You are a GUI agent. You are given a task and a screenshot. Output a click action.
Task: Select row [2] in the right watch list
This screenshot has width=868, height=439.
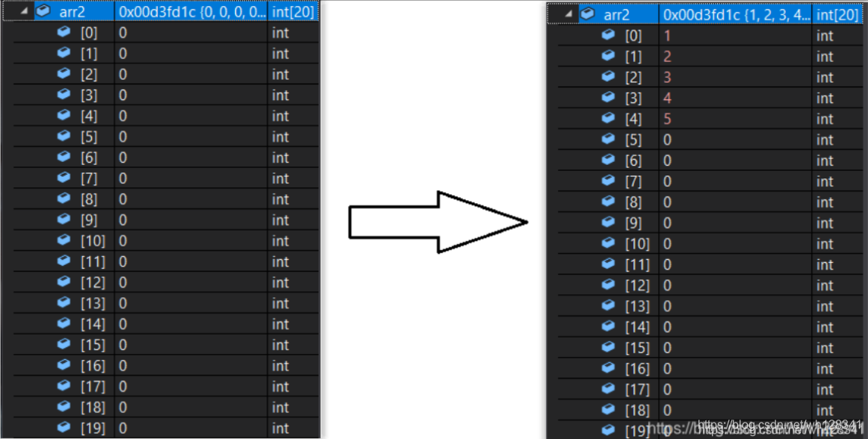pyautogui.click(x=710, y=78)
